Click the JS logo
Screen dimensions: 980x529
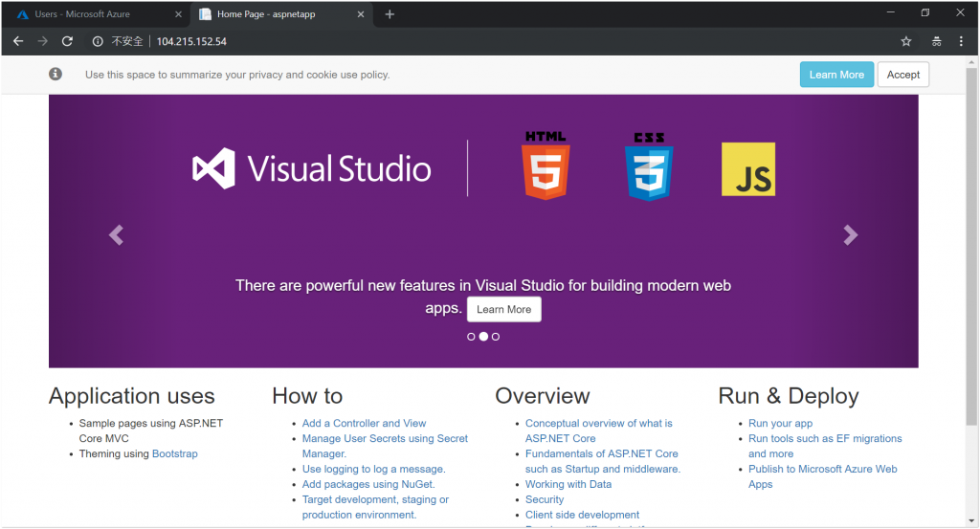pyautogui.click(x=748, y=169)
